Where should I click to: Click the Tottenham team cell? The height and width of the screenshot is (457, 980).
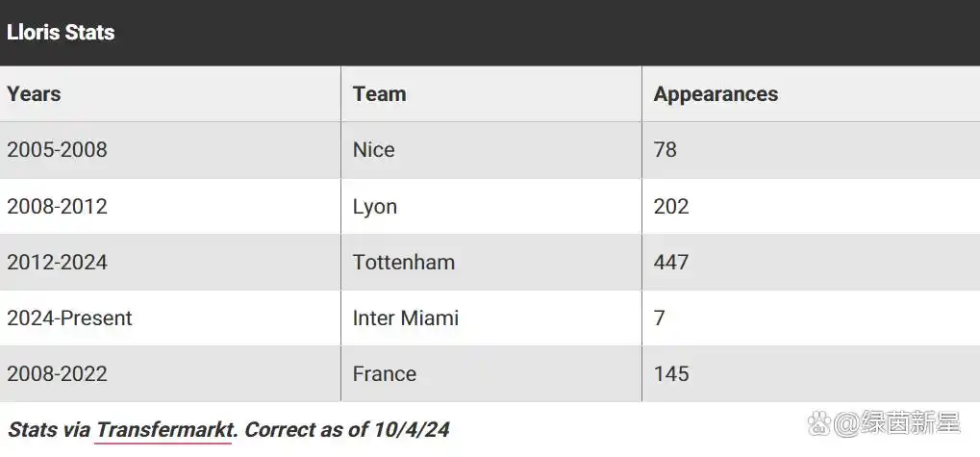(491, 262)
